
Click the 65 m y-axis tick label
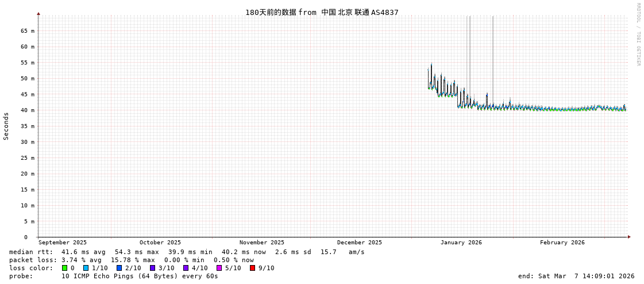point(28,30)
